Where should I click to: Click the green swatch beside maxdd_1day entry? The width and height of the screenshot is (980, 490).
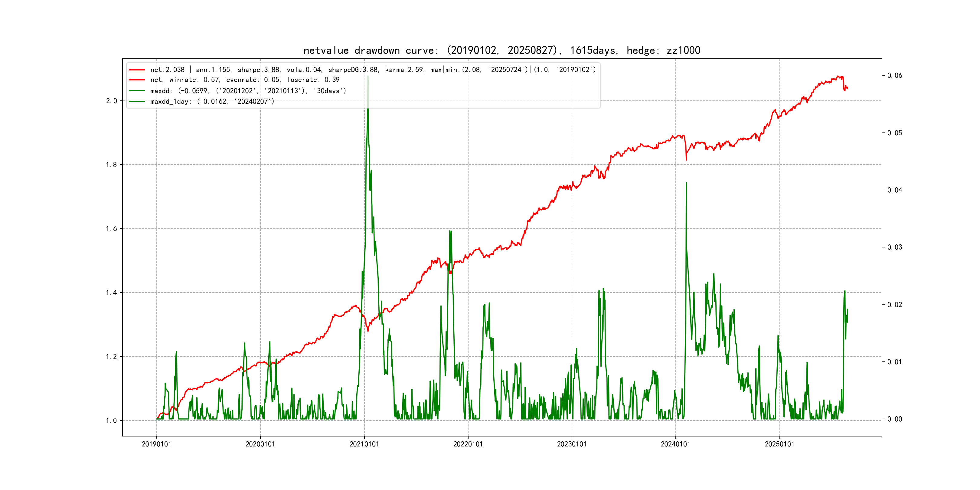coord(137,102)
